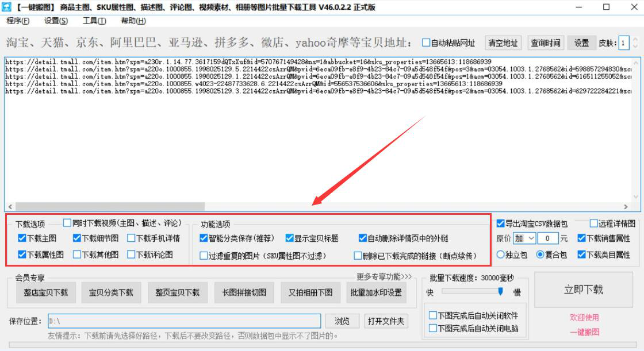Select the 独立包 radio button

click(501, 255)
